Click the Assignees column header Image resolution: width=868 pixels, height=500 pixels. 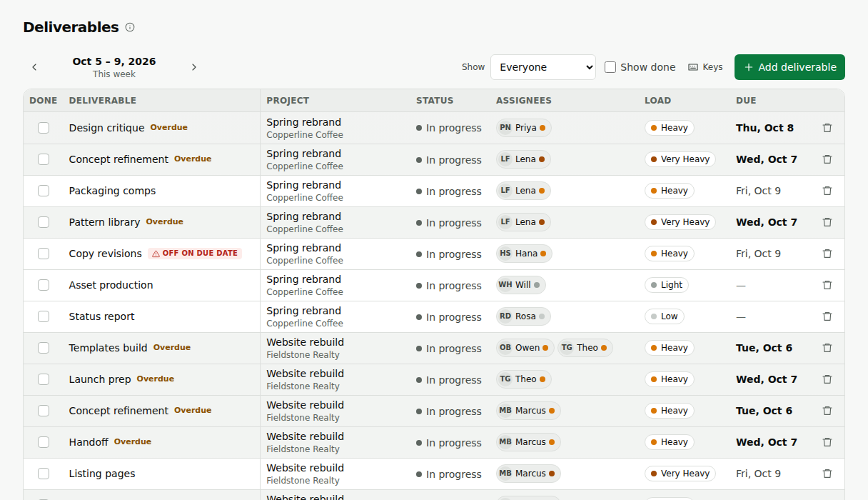click(x=524, y=101)
